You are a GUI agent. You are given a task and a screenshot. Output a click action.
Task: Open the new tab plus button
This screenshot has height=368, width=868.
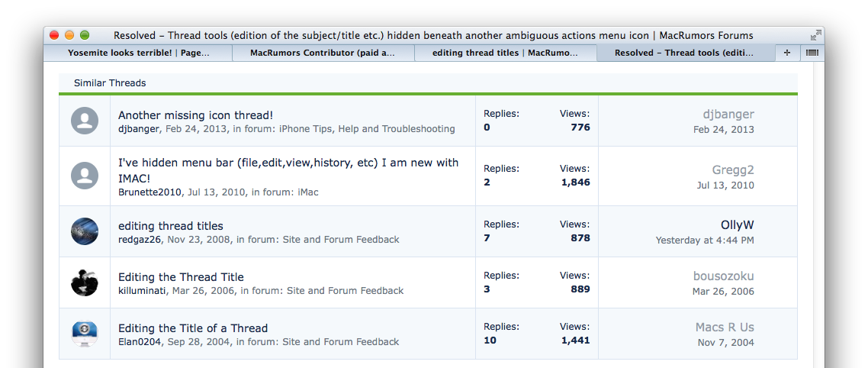pos(787,53)
